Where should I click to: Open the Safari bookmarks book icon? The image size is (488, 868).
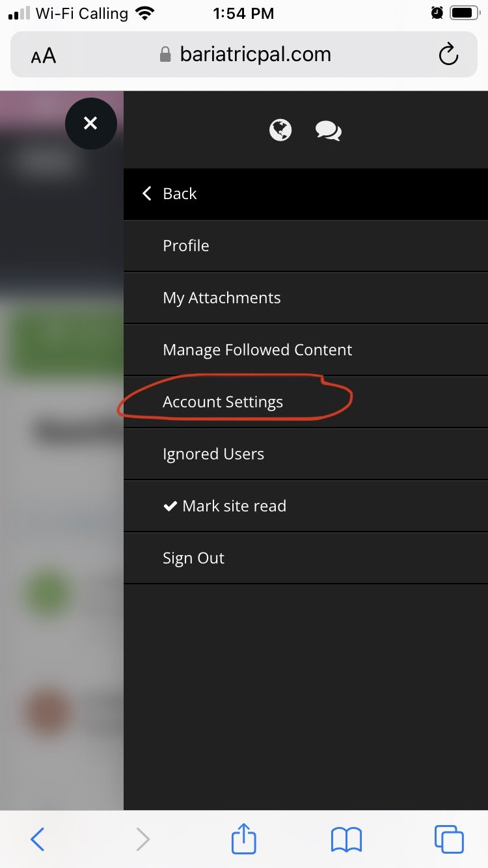tap(346, 839)
